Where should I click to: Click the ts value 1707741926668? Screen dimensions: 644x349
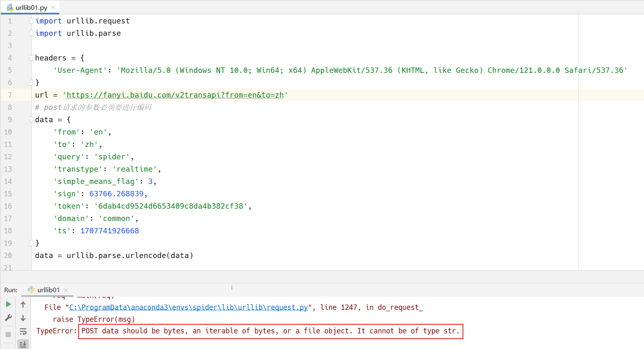(x=110, y=231)
